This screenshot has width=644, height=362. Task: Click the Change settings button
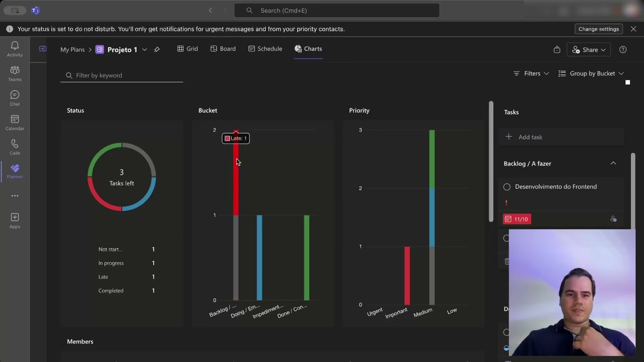click(599, 29)
